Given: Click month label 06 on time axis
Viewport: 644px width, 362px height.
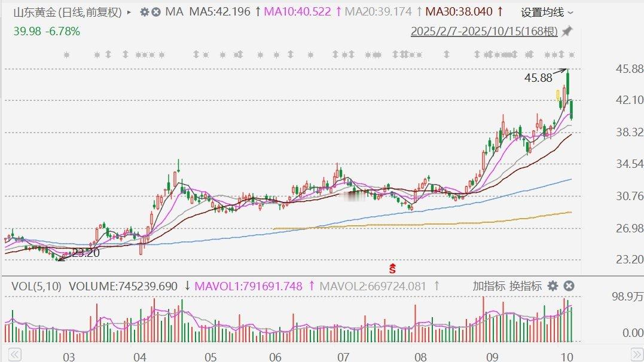Looking at the screenshot, I should [x=275, y=356].
